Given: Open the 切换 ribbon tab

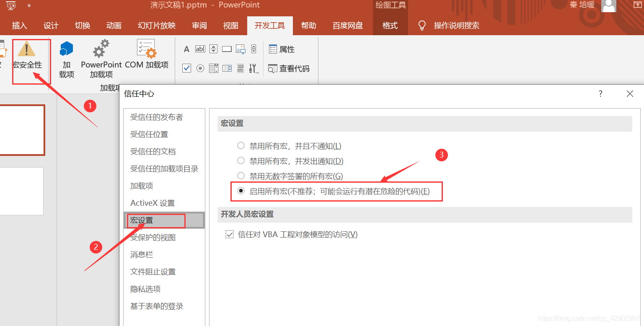Looking at the screenshot, I should [83, 26].
